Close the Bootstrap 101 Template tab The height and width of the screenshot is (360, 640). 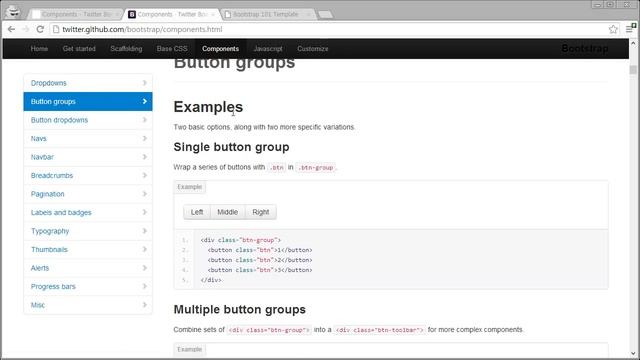[309, 15]
